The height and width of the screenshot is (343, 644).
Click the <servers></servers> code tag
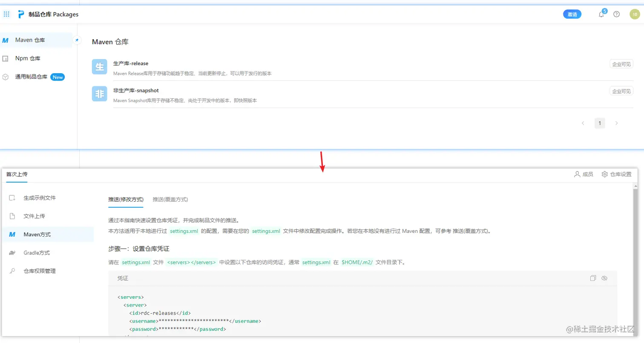[192, 262]
